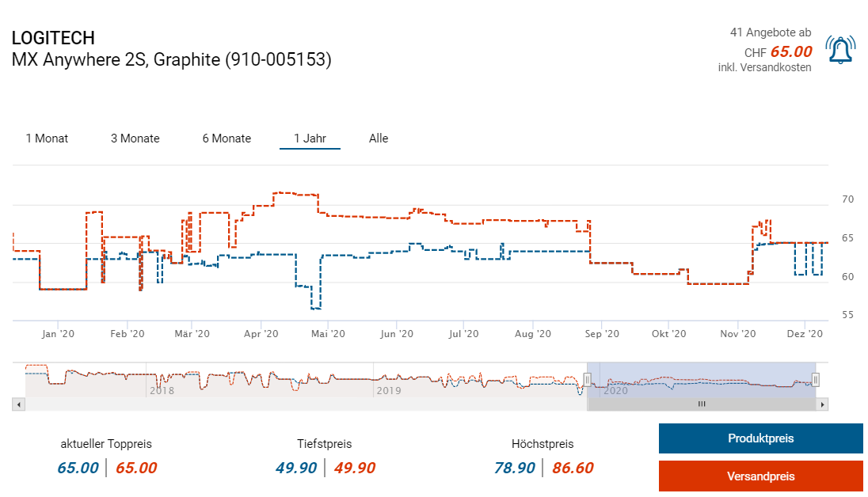The image size is (868, 497).
Task: Show Alle price history
Action: [x=379, y=138]
